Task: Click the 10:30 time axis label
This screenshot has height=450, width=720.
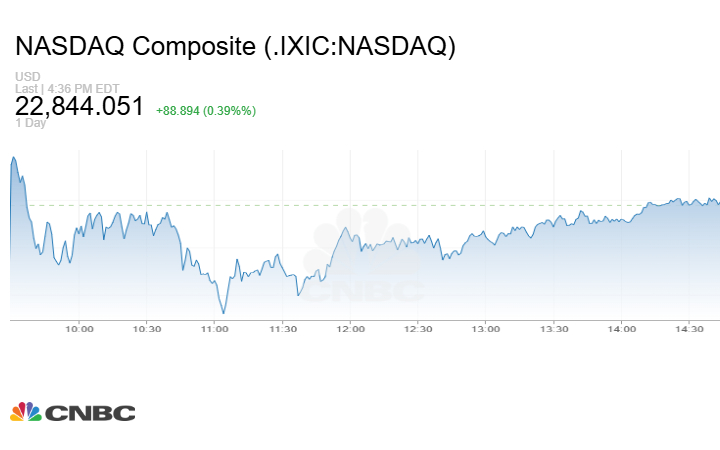Action: point(147,329)
